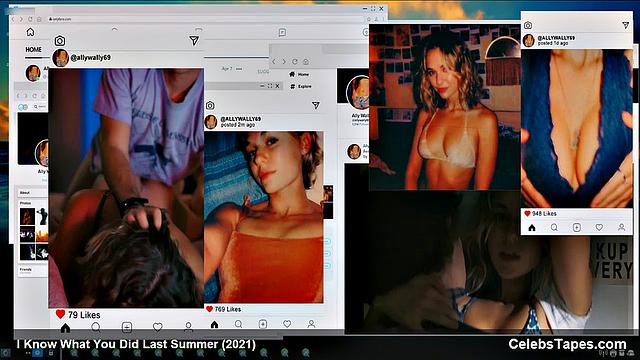640x360 pixels.
Task: Open the avatar beside 'posted 1d ago'
Action: (529, 40)
